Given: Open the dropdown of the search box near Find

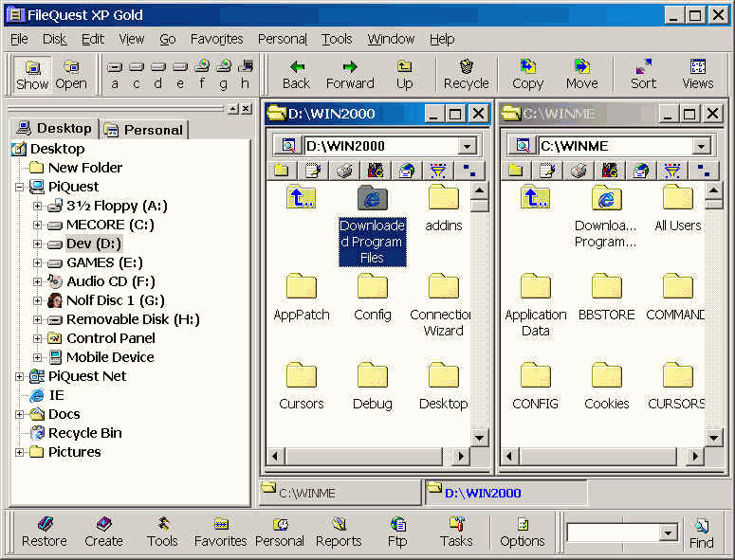Looking at the screenshot, I should [668, 533].
